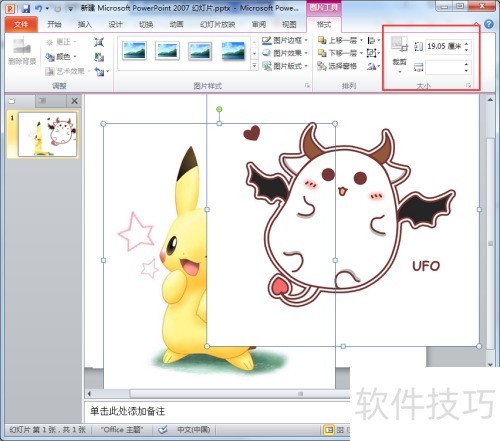
Task: Switch to the Slide Show (幻灯片放映) tab
Action: (x=218, y=24)
